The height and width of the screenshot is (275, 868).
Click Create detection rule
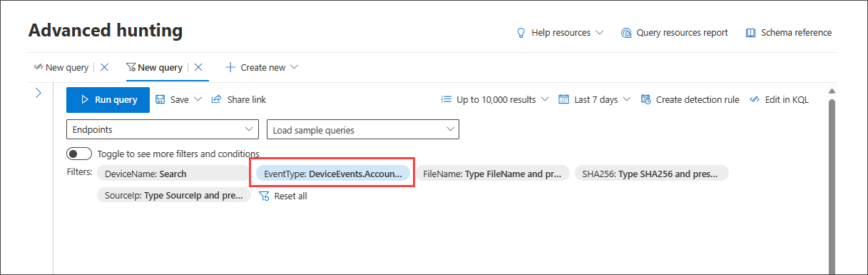690,100
